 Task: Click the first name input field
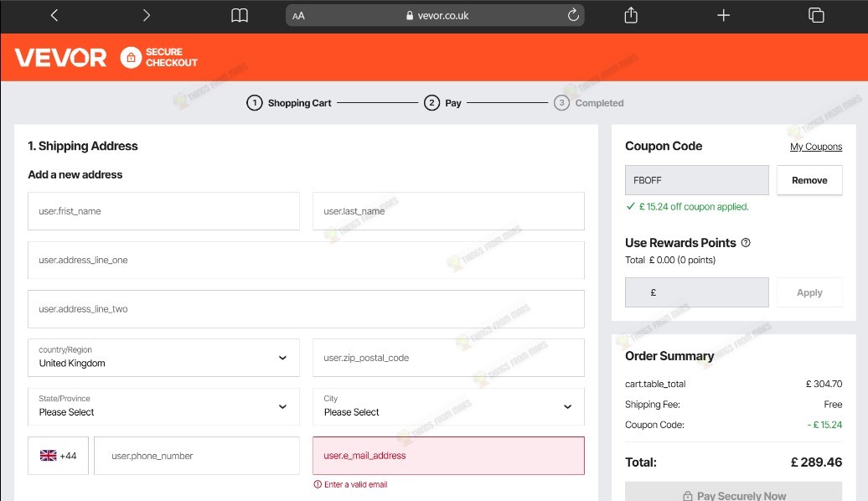pyautogui.click(x=164, y=211)
